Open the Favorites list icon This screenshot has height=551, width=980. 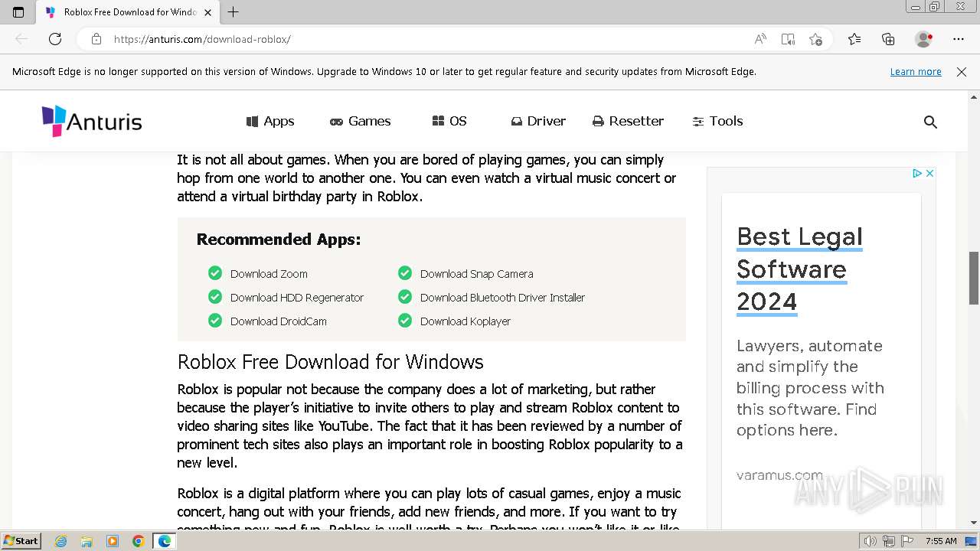click(x=854, y=39)
